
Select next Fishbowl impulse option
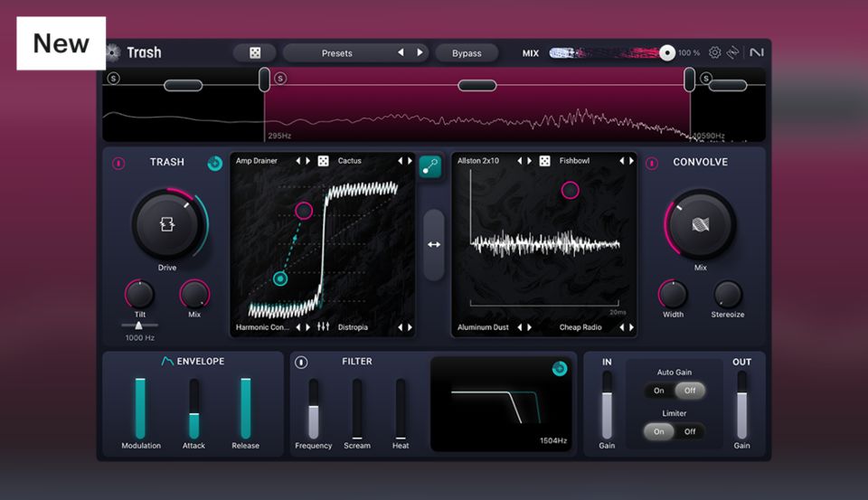[x=631, y=161]
